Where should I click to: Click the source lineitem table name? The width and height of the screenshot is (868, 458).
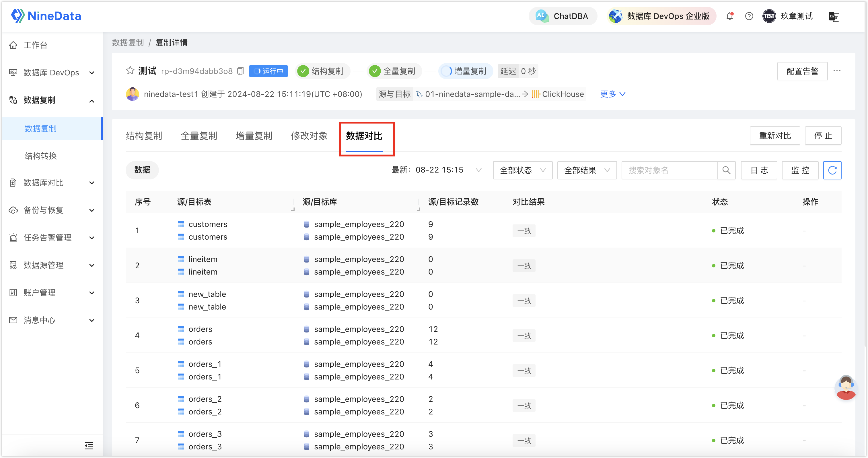(x=203, y=259)
